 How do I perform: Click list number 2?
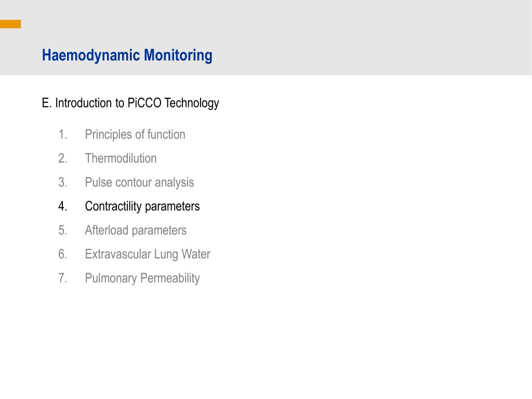(x=63, y=158)
